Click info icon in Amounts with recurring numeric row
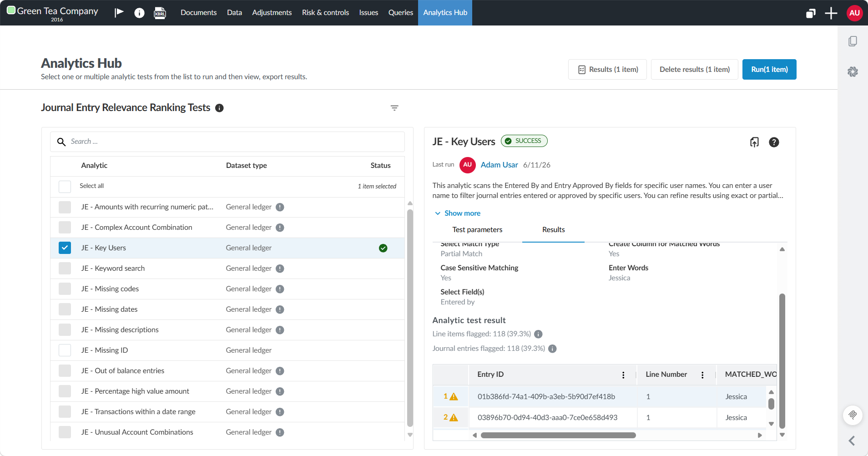Screen dimensions: 868x456 (x=280, y=207)
